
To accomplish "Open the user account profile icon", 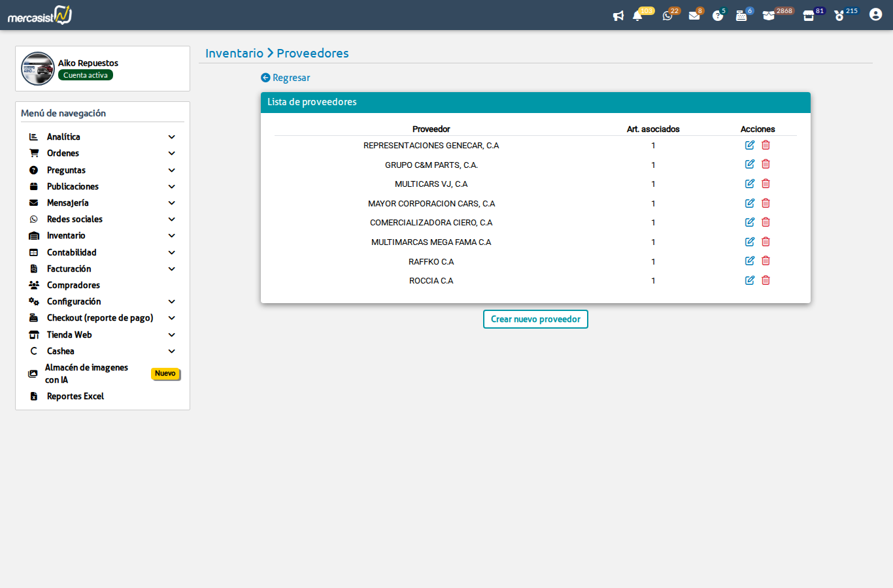I will tap(875, 14).
